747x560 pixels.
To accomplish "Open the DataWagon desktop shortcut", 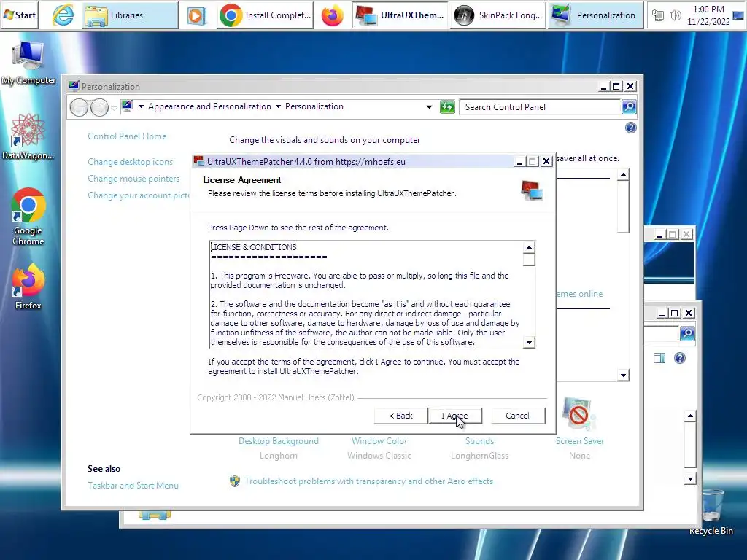I will pos(28,137).
